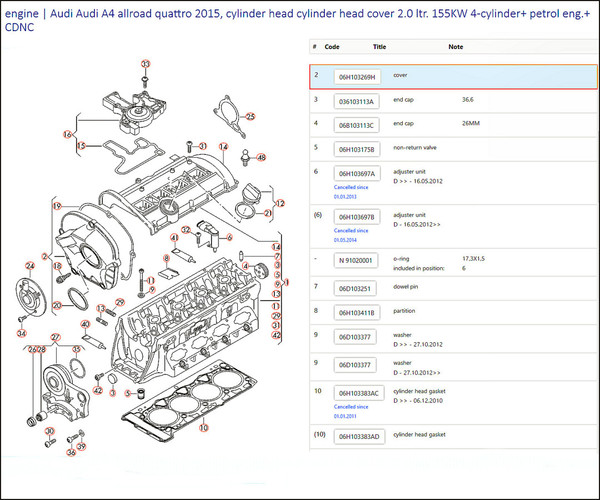Select cylinder head gasket code 06H103383AD
Image resolution: width=600 pixels, height=500 pixels.
pos(359,437)
